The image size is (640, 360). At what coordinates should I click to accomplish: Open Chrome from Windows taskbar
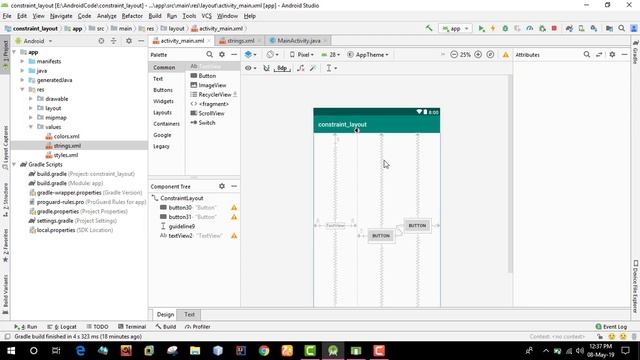(x=264, y=351)
